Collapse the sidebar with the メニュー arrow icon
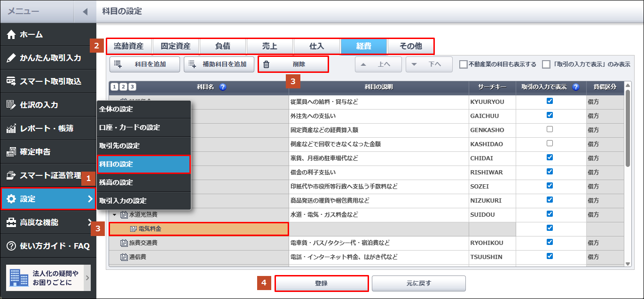Screen dimensions: 644x299 coord(85,12)
